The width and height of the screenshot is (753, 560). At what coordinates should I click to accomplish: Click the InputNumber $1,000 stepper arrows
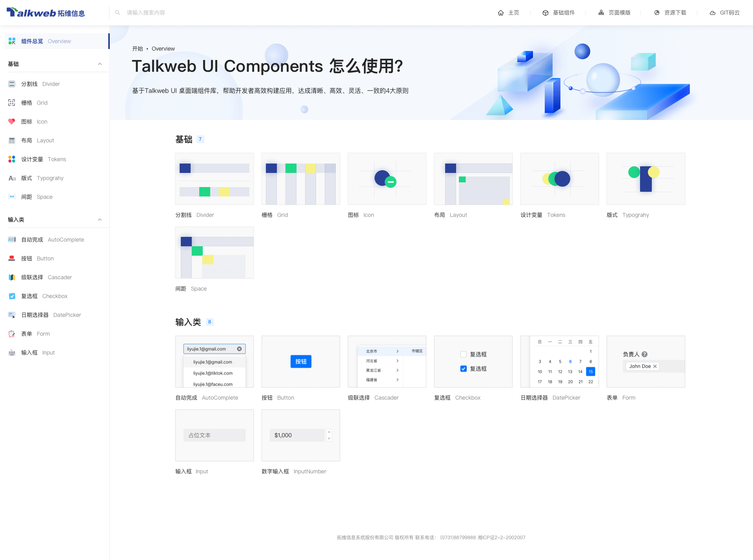pos(329,435)
